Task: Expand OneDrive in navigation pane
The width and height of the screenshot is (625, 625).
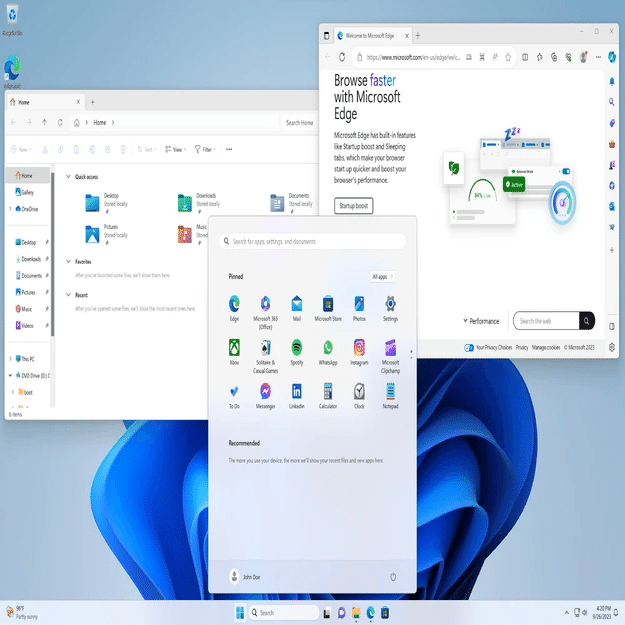Action: [10, 209]
